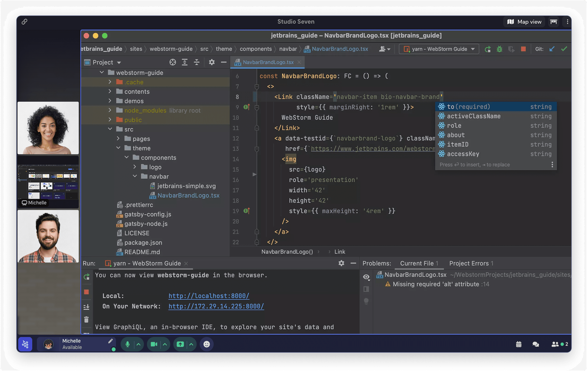Choose the role completion suggestion
The width and height of the screenshot is (588, 373).
[x=496, y=126]
